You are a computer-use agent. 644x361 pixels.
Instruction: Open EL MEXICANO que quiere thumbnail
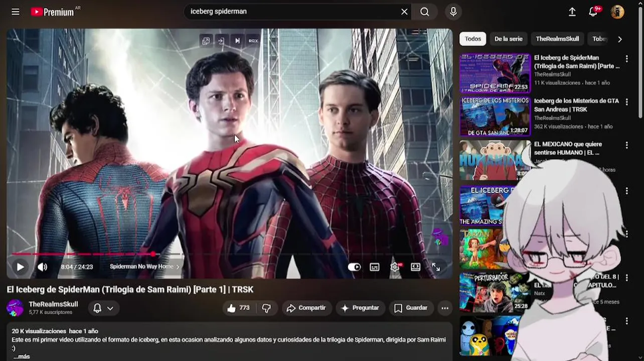pos(495,160)
